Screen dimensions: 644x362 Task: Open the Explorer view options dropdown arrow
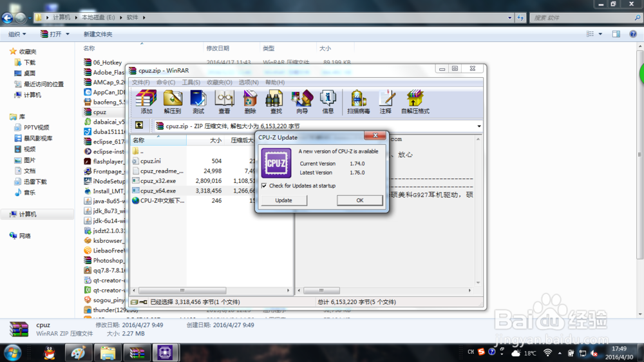(600, 34)
